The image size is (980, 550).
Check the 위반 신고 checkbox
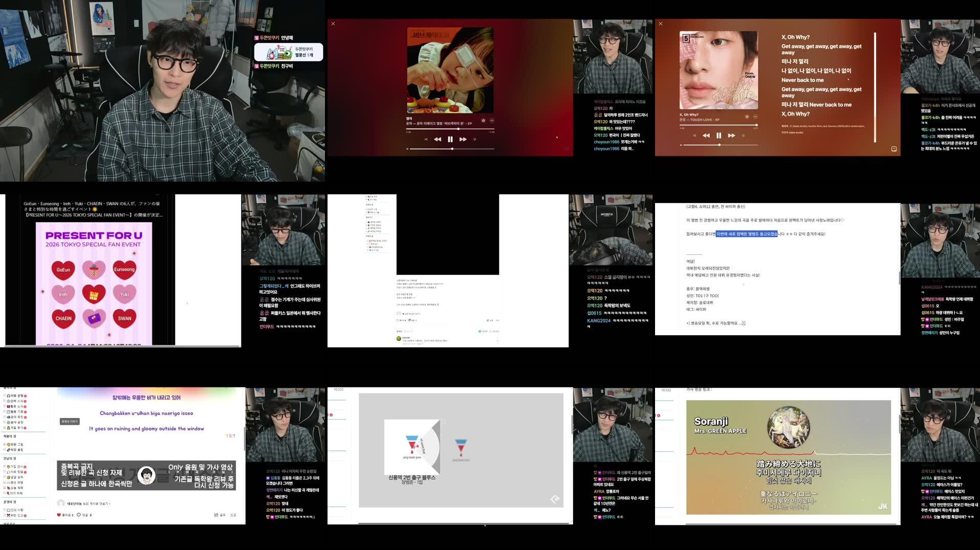(x=4, y=515)
